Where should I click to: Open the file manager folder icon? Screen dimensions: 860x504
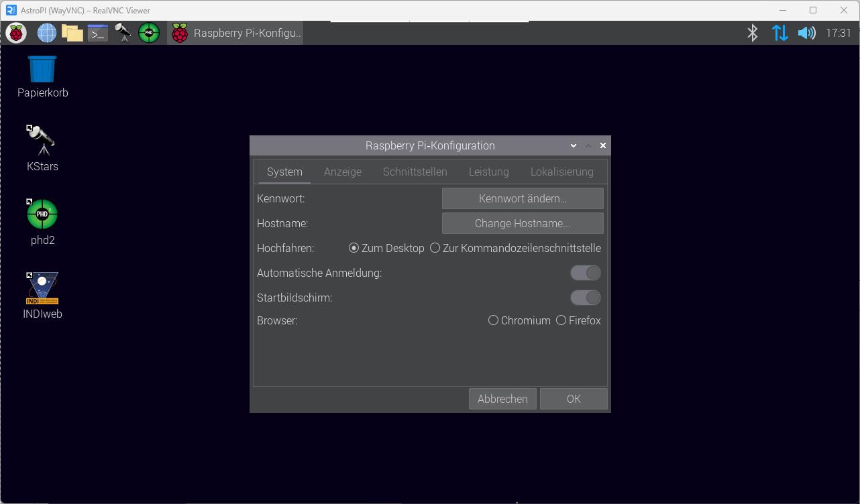(72, 33)
